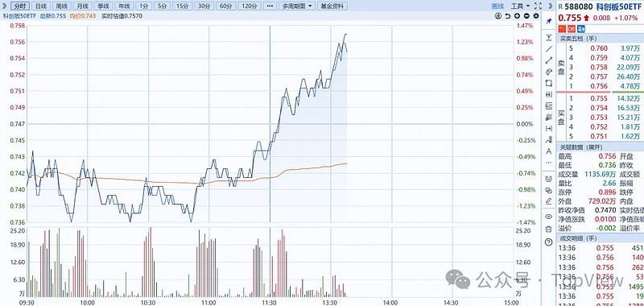Click sell level 5 price 0.760
The height and width of the screenshot is (306, 644).
[599, 48]
